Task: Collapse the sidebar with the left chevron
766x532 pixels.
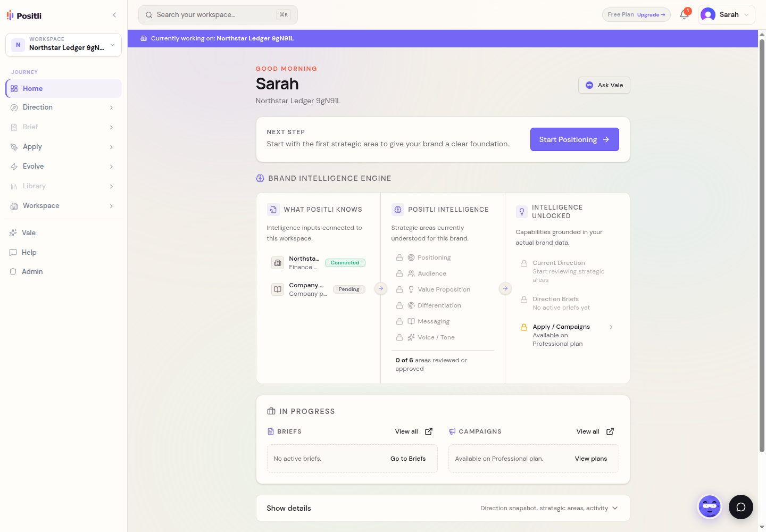Action: [x=114, y=15]
